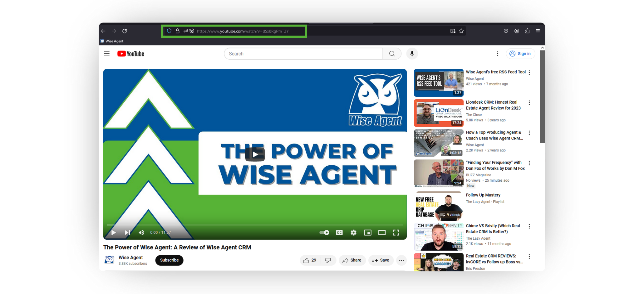
Task: Open the YouTube guide hamburger menu
Action: [107, 54]
